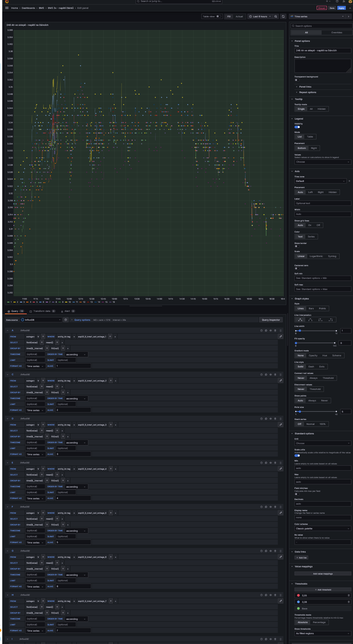The height and width of the screenshot is (644, 353).
Task: Click the refresh dashboard icon
Action: [283, 16]
